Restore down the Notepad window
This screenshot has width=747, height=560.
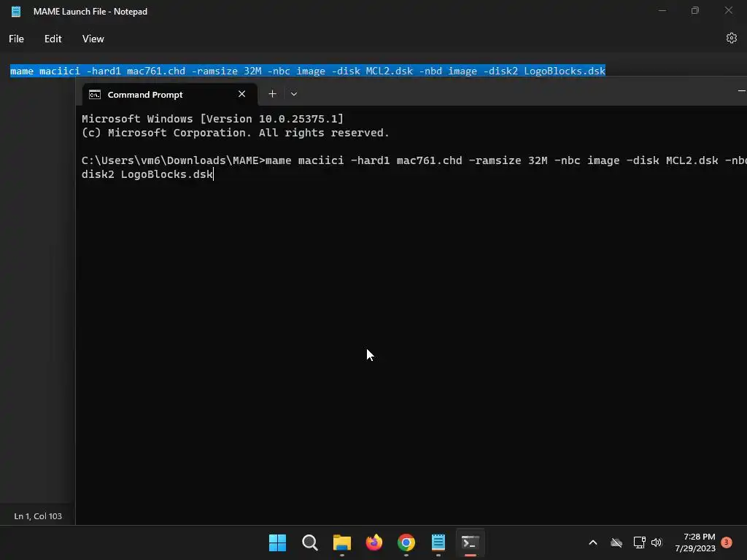pyautogui.click(x=695, y=10)
